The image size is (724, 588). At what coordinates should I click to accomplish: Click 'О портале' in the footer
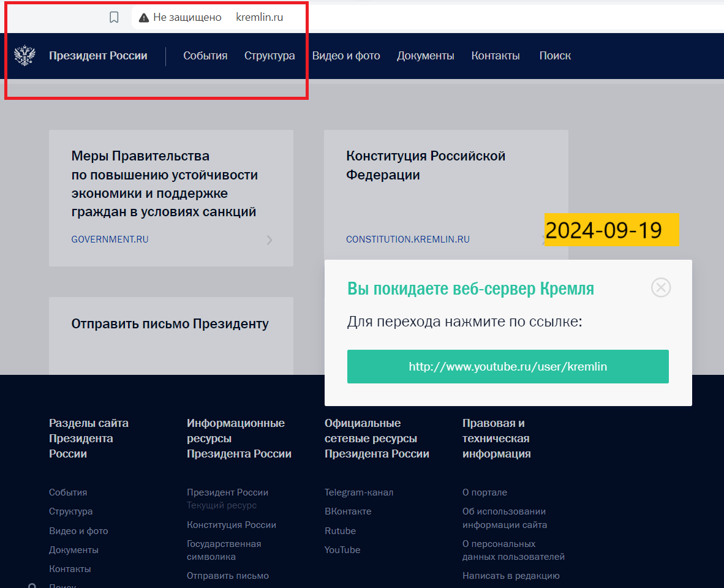pyautogui.click(x=485, y=492)
